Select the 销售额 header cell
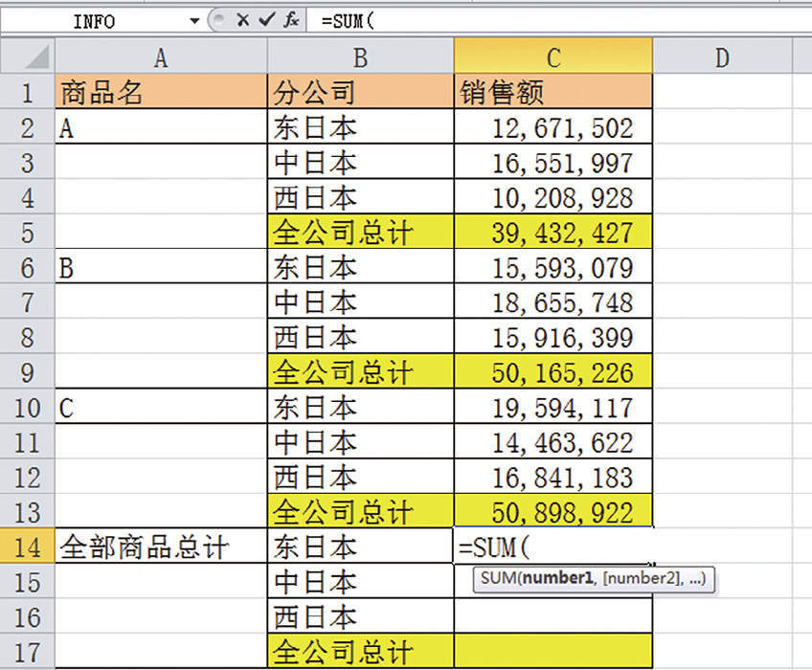 click(553, 91)
